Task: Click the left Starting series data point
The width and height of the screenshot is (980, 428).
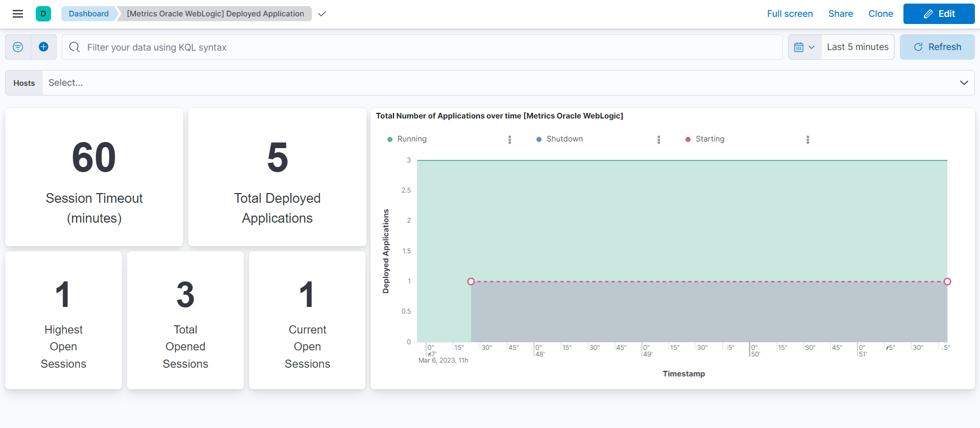Action: click(x=471, y=281)
